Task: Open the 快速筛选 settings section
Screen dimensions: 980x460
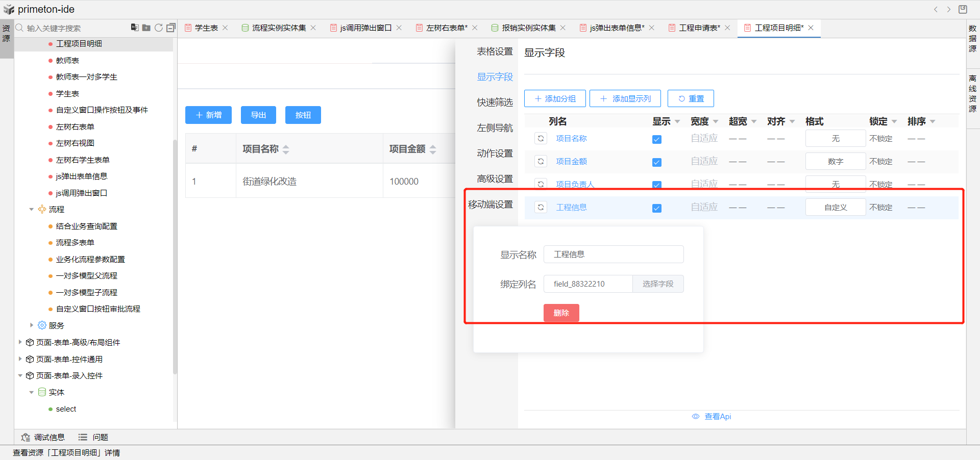Action: pyautogui.click(x=495, y=103)
